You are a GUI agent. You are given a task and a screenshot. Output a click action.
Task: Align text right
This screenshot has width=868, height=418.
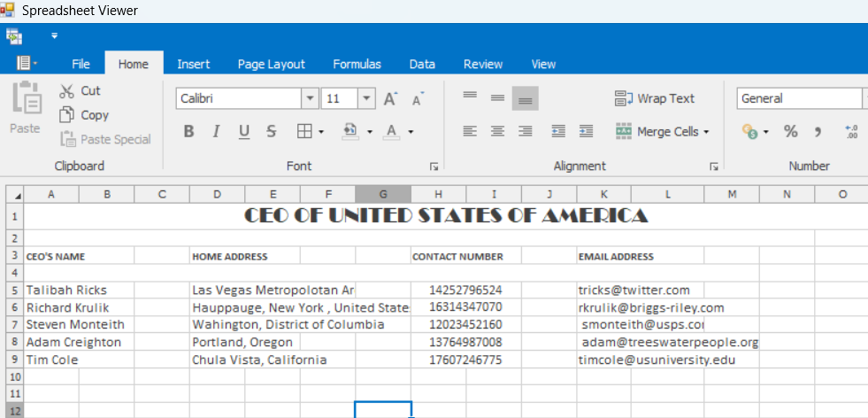[525, 131]
